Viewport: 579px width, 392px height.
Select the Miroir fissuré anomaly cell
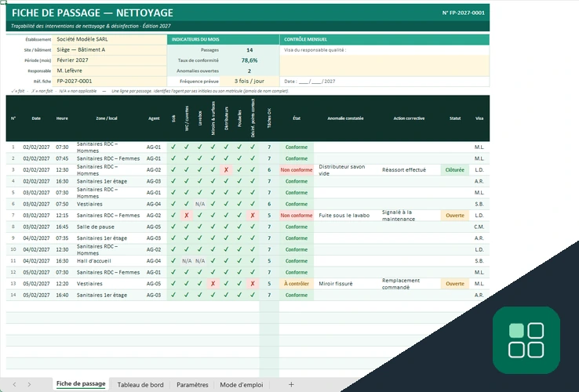click(346, 284)
